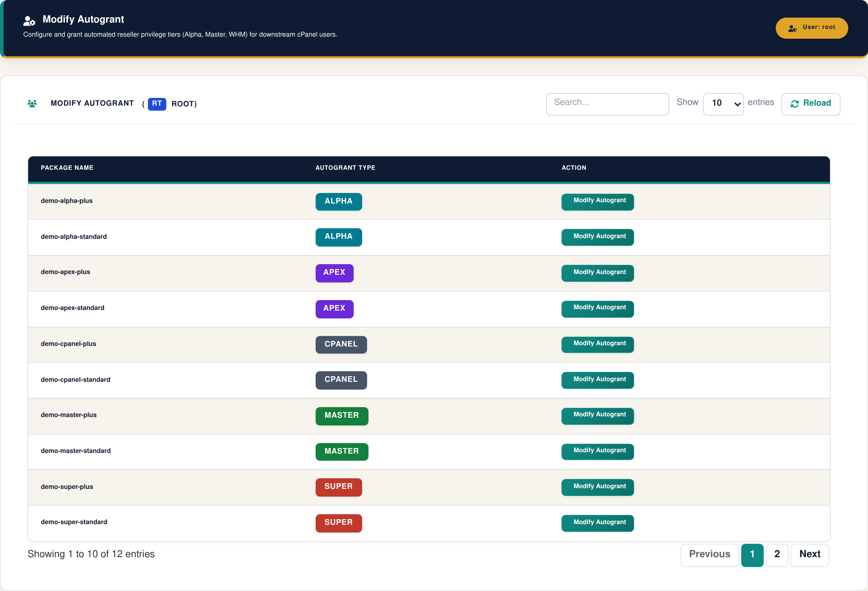Modify Autogrant for demo-super-standard

click(597, 523)
